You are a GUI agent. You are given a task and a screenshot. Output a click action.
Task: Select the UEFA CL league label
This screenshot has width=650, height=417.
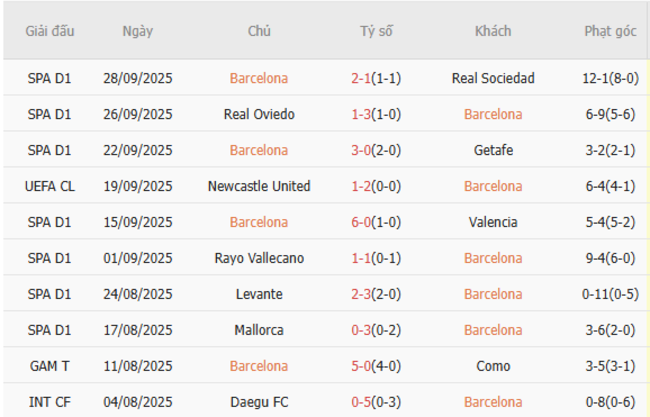tap(52, 186)
